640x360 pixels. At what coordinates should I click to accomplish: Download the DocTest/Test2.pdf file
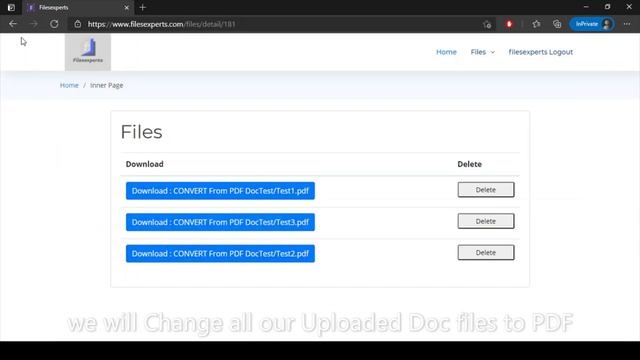point(220,253)
